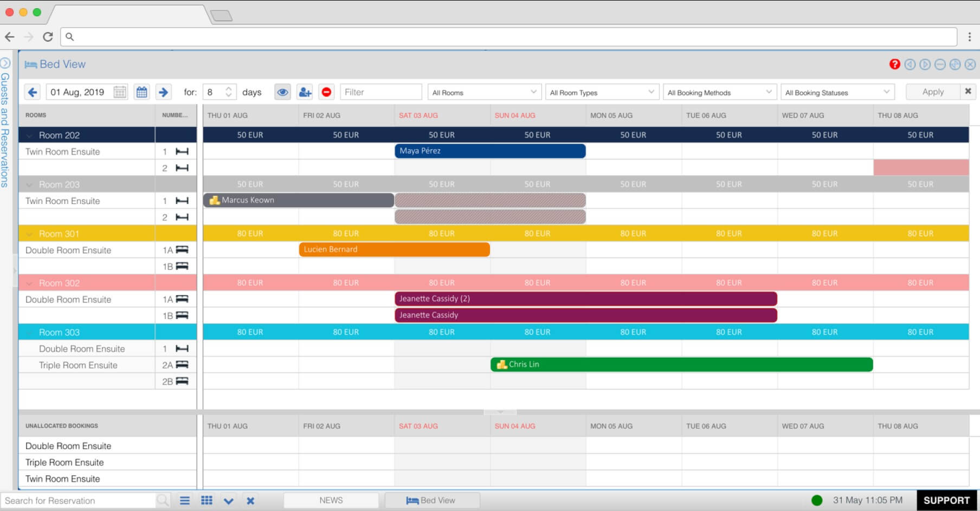
Task: Expand the All Room Types dropdown
Action: (602, 92)
